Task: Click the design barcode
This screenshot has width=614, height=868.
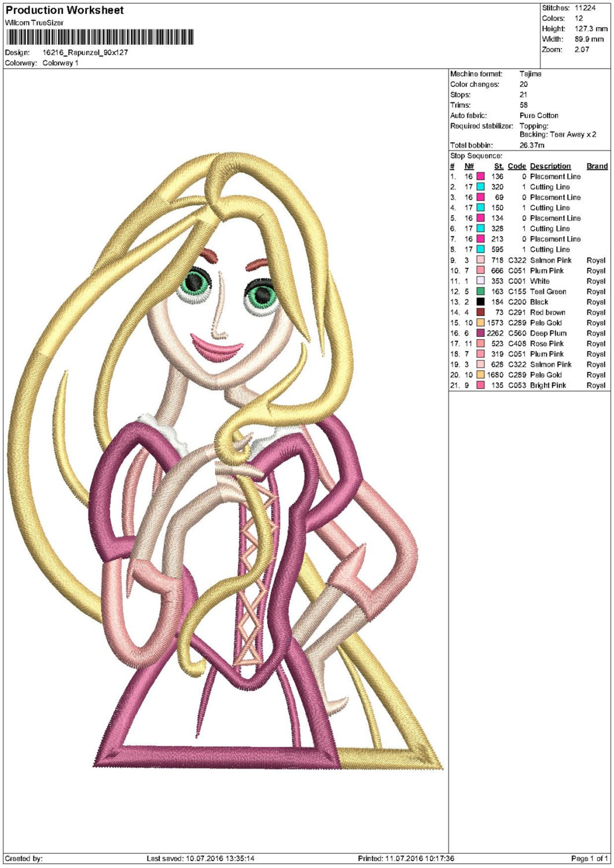Action: (100, 38)
